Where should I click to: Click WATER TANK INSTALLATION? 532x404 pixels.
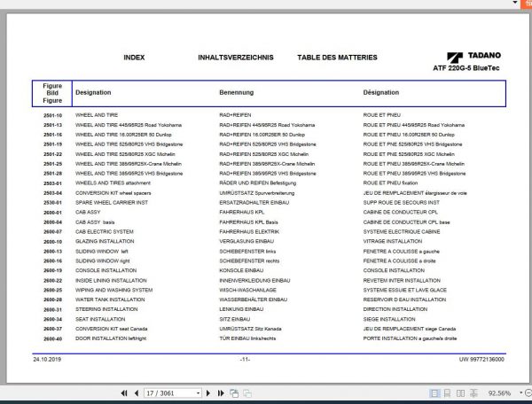[x=110, y=299]
